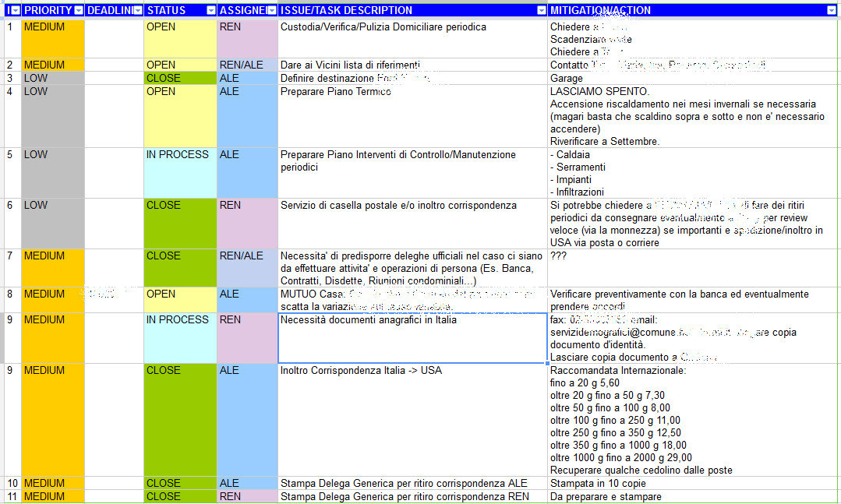Select the OPEN status of row 2
Screen dimensions: 841x504
(180, 65)
